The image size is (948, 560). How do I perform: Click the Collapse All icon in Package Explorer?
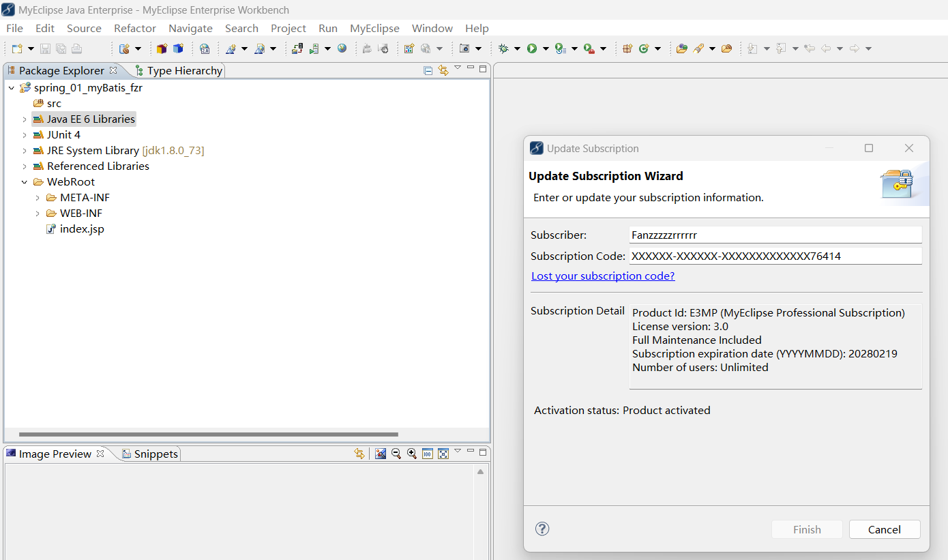(428, 70)
